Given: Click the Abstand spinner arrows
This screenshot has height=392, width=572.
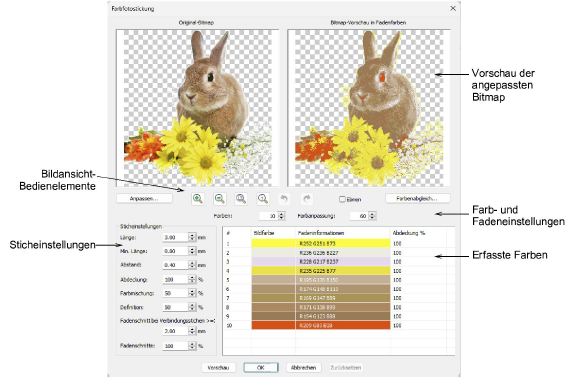Looking at the screenshot, I should (x=192, y=265).
